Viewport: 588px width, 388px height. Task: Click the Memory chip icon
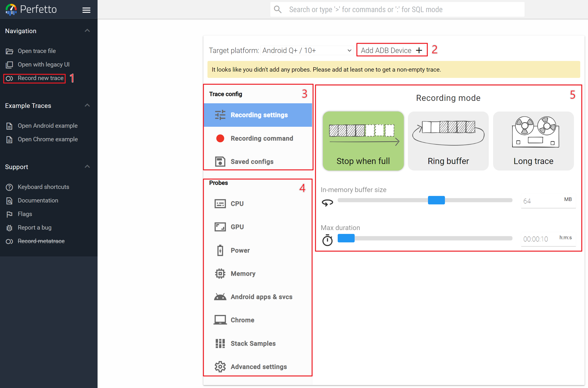click(220, 273)
